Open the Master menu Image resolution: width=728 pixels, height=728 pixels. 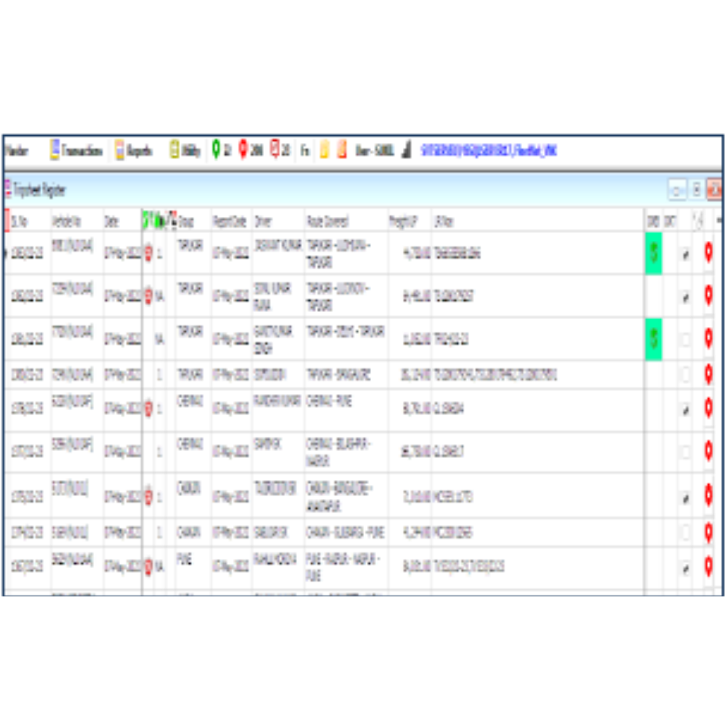(17, 151)
